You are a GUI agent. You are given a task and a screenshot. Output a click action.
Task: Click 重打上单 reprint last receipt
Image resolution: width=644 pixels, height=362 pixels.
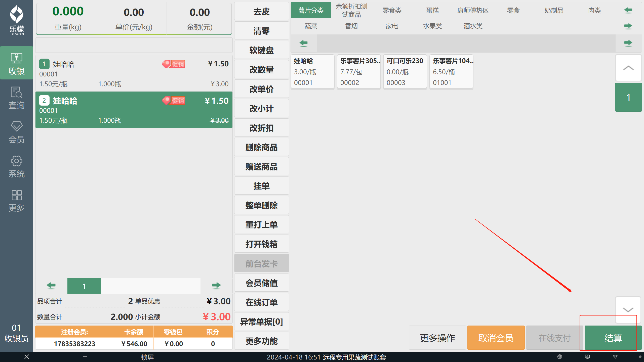point(262,224)
